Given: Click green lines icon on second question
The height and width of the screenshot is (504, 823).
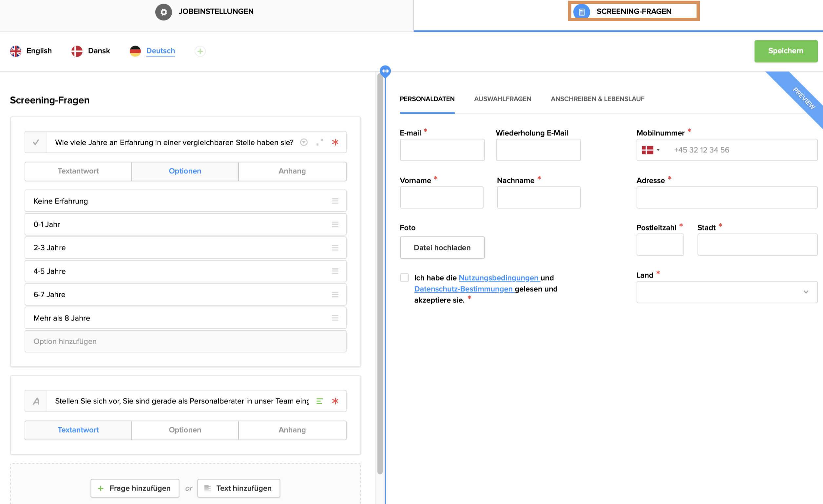Looking at the screenshot, I should pyautogui.click(x=320, y=401).
